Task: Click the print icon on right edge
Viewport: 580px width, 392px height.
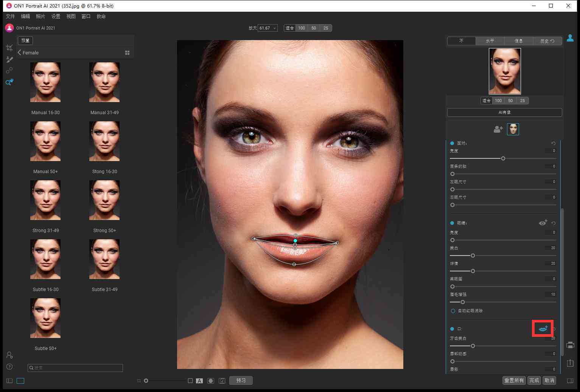Action: (x=570, y=345)
